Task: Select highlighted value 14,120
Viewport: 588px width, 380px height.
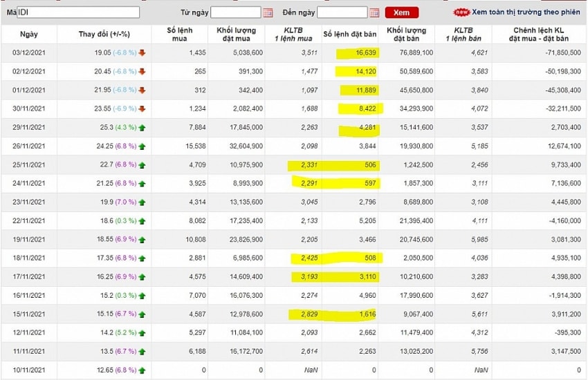Action: (x=366, y=71)
